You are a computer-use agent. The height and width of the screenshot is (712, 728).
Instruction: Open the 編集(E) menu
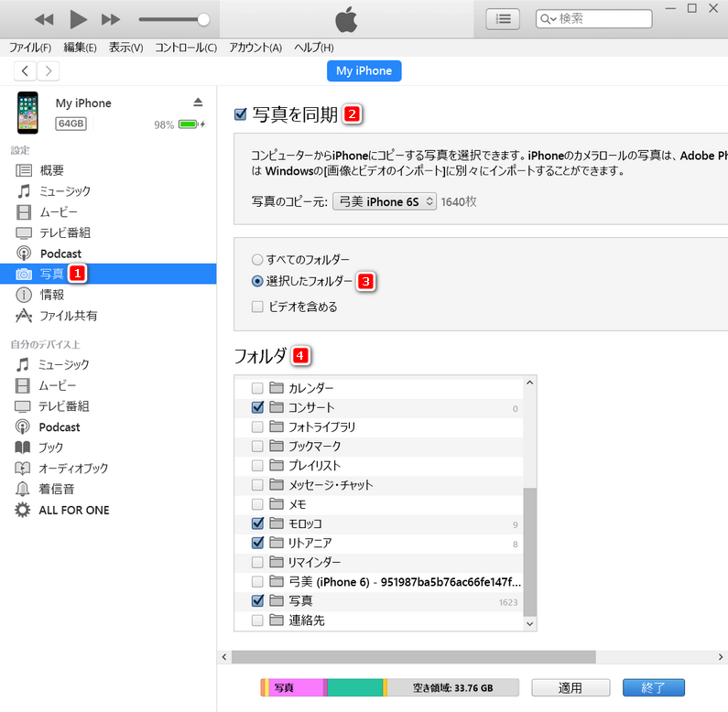coord(80,48)
